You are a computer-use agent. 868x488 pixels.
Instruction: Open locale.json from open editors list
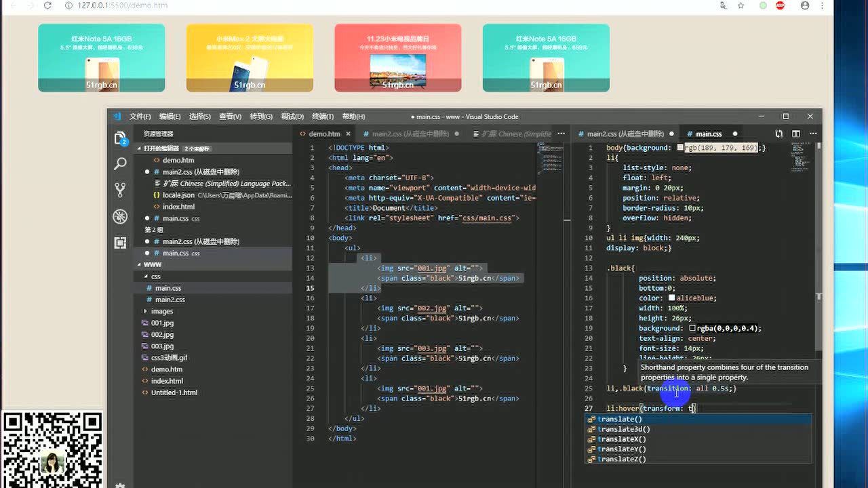click(213, 195)
